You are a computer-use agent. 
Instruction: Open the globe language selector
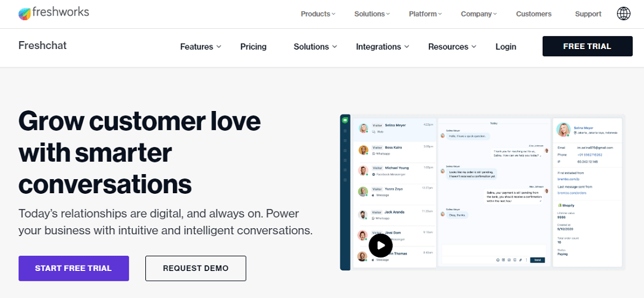(624, 13)
